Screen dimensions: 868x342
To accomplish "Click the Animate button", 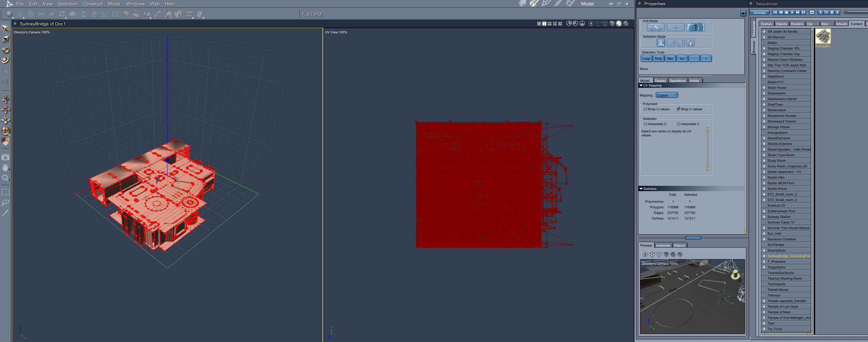I will pyautogui.click(x=760, y=13).
